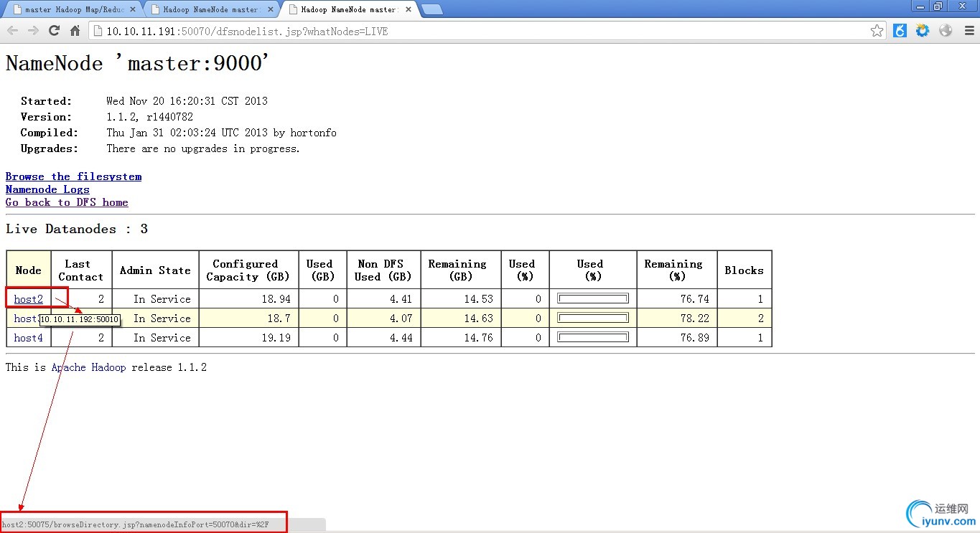The height and width of the screenshot is (533, 980).
Task: Sort by the Last Contact column header
Action: pyautogui.click(x=81, y=270)
